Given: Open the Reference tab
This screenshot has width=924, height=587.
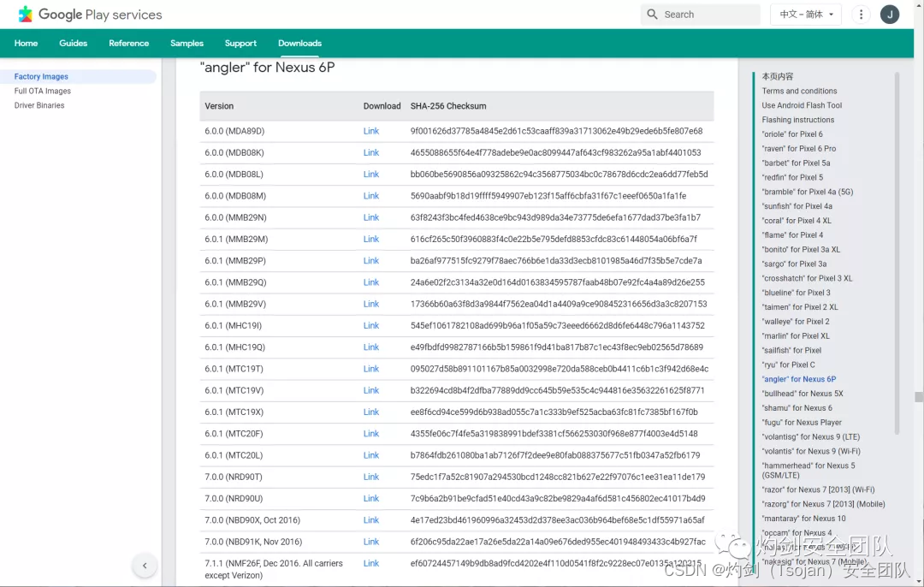Looking at the screenshot, I should (128, 43).
